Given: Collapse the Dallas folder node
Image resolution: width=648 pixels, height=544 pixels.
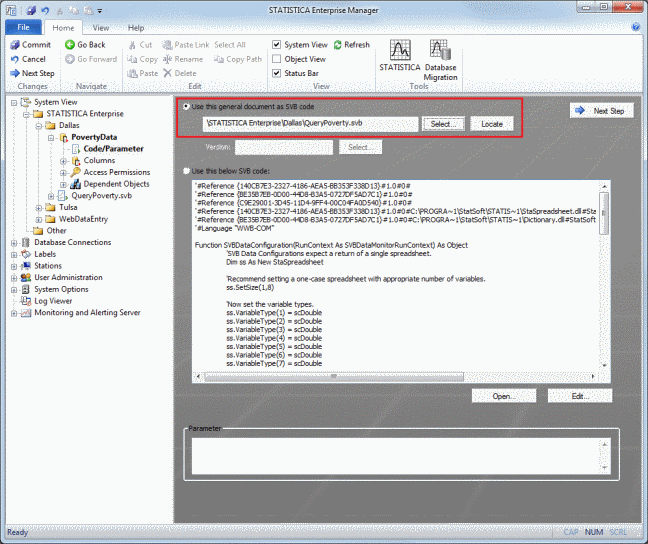Looking at the screenshot, I should click(39, 126).
